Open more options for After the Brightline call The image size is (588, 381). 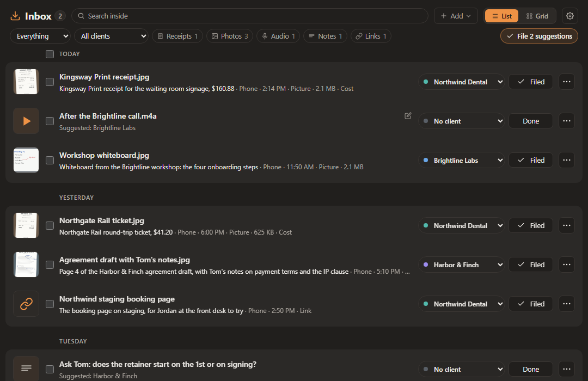coord(567,121)
